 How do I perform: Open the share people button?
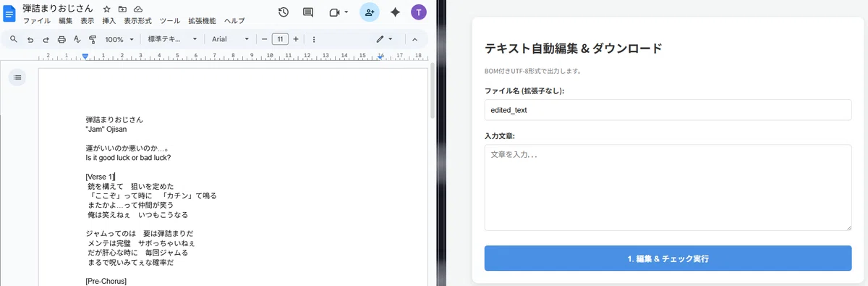click(x=370, y=12)
